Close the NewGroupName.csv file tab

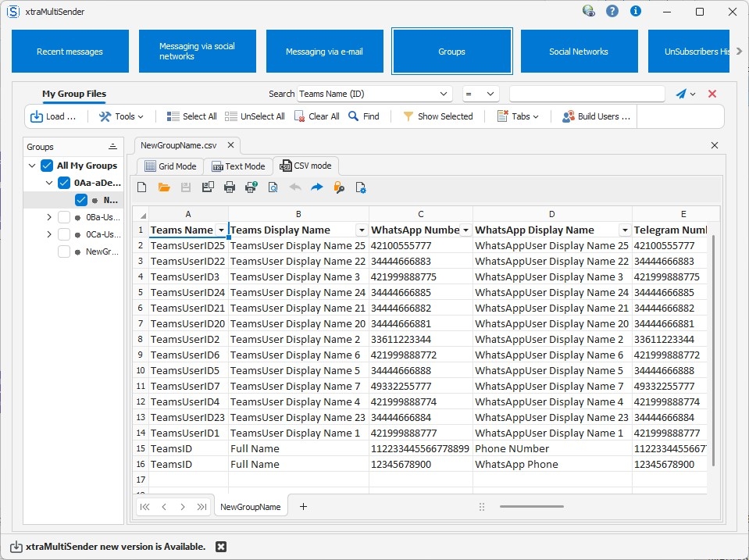230,144
